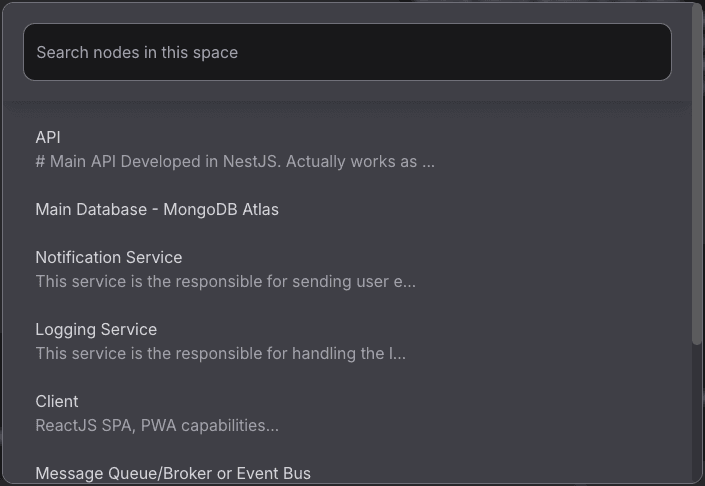Screen dimensions: 705x486
Task: Focus the 'Search nodes in this space' field
Action: [347, 52]
